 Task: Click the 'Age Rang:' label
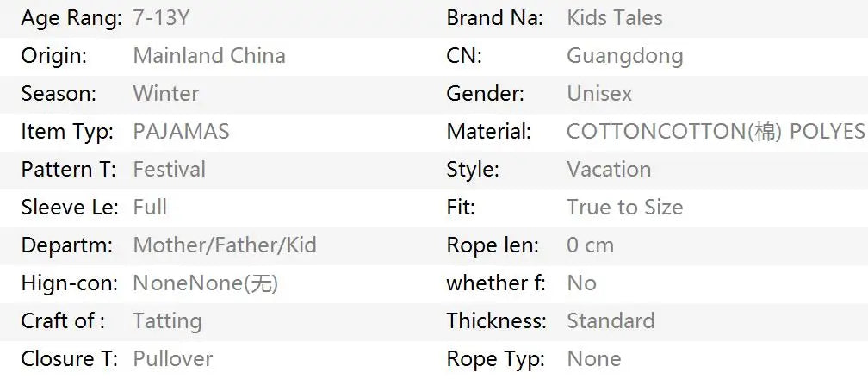71,18
